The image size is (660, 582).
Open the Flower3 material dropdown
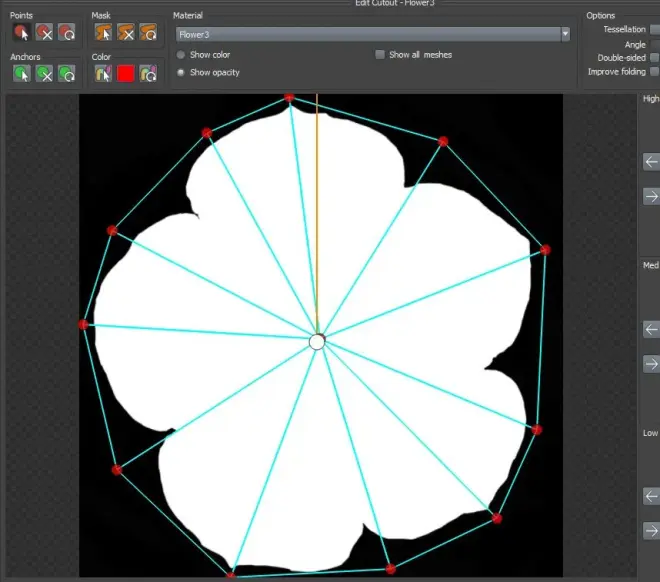click(x=373, y=35)
